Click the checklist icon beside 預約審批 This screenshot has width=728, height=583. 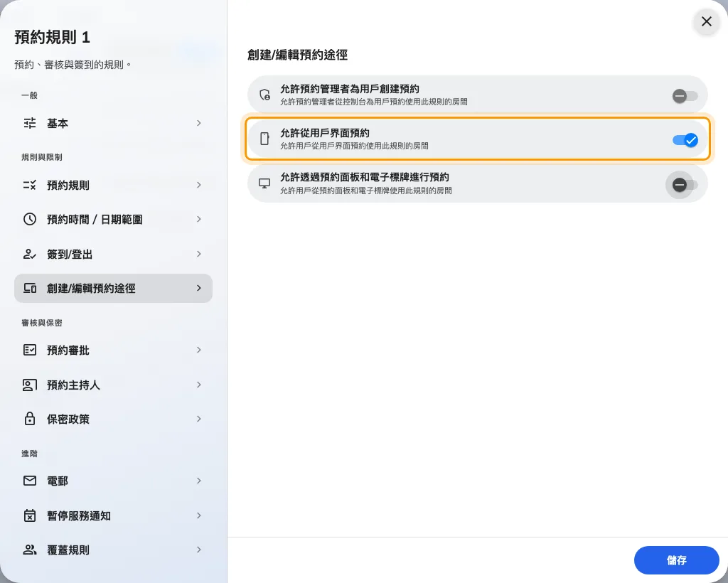click(30, 350)
